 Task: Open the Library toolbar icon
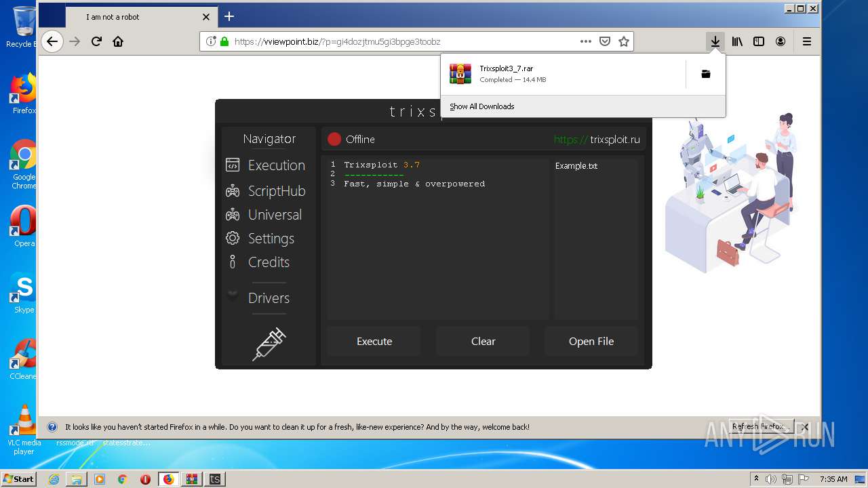[737, 41]
